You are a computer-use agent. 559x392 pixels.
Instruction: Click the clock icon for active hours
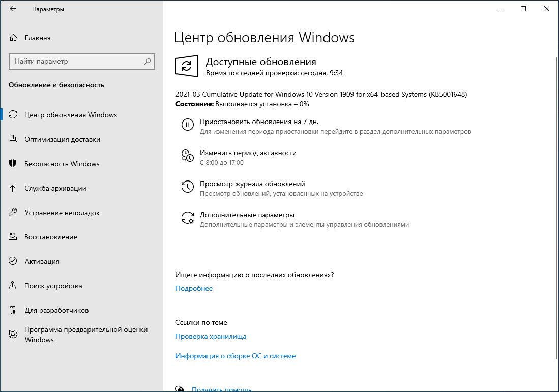(x=187, y=155)
